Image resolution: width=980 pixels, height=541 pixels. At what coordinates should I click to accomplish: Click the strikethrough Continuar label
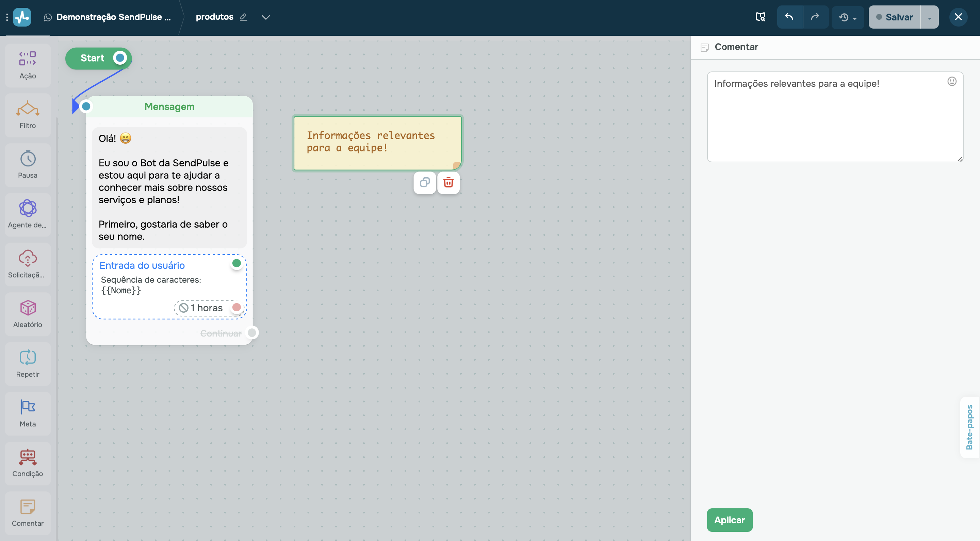(220, 333)
